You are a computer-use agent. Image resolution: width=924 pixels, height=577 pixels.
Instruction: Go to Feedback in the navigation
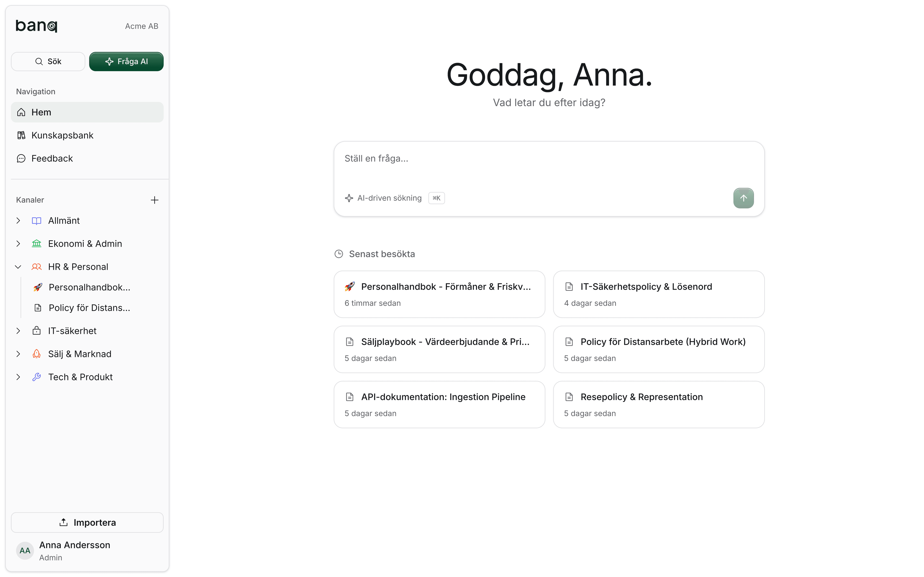(52, 158)
